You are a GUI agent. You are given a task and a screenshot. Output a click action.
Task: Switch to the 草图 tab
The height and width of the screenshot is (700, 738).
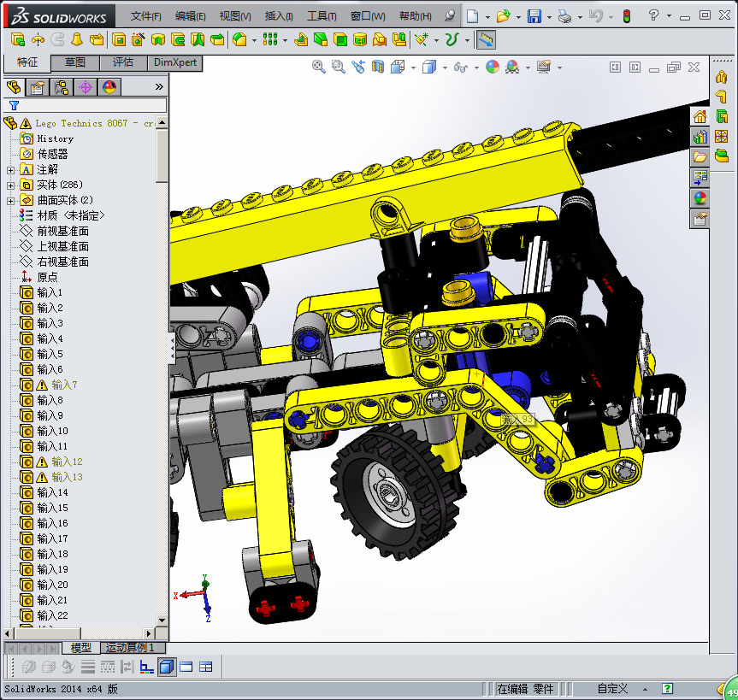(x=75, y=62)
